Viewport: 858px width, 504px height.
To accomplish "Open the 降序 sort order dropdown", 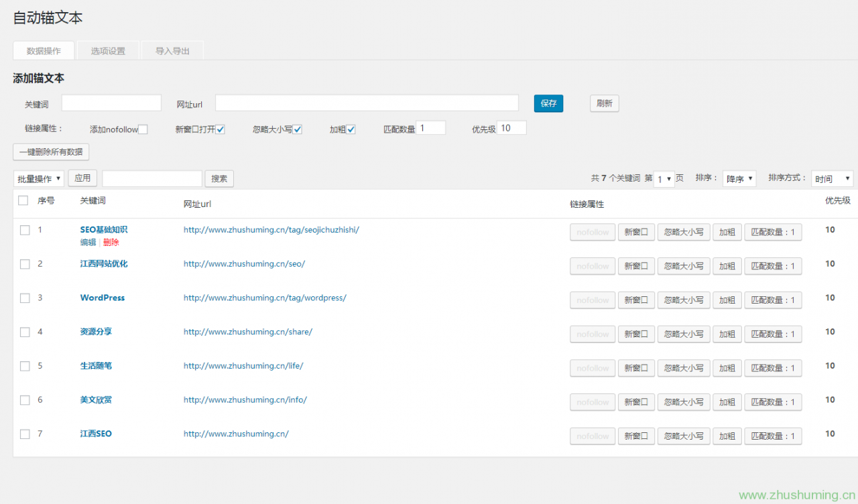I will coord(739,179).
